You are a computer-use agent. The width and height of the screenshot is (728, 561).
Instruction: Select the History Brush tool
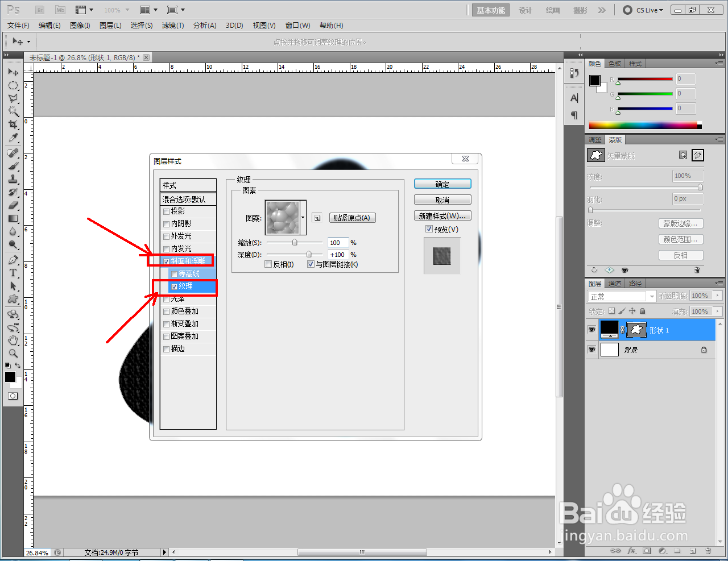[13, 192]
